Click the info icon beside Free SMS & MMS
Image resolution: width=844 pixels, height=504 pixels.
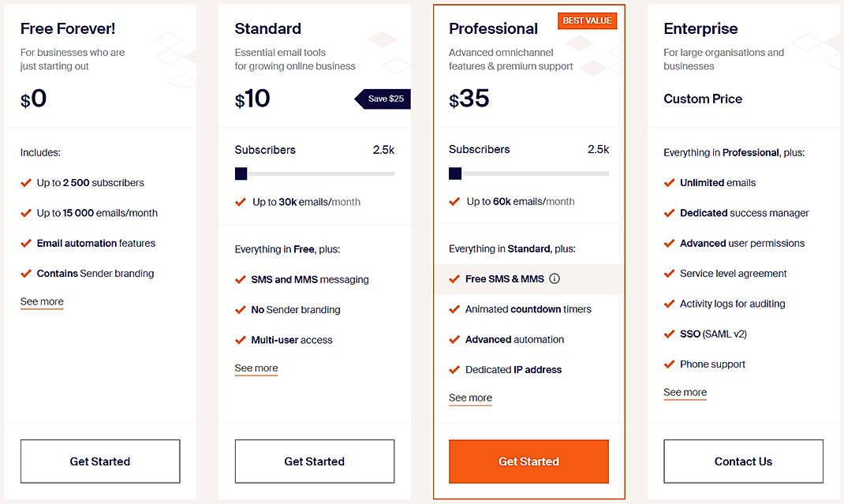click(555, 279)
